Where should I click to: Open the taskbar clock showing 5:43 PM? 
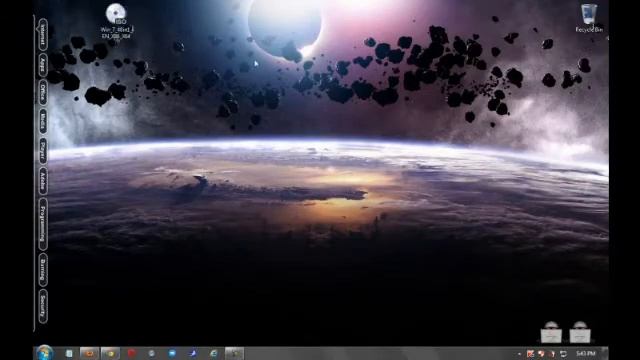(586, 353)
